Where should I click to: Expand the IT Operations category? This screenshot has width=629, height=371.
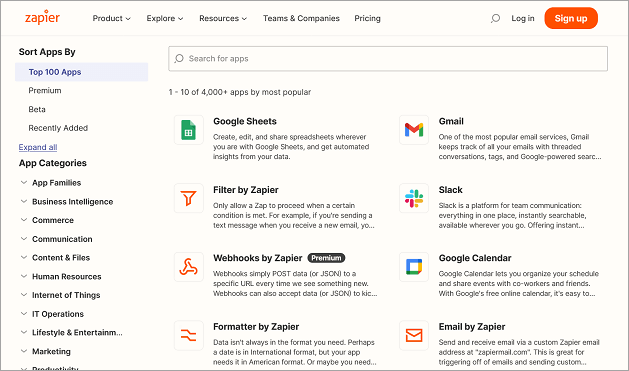(x=52, y=314)
